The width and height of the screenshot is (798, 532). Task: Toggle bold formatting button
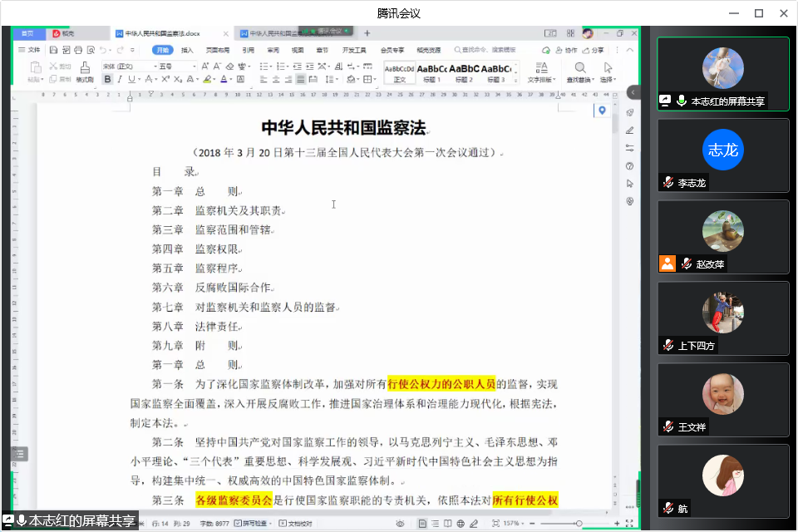107,80
